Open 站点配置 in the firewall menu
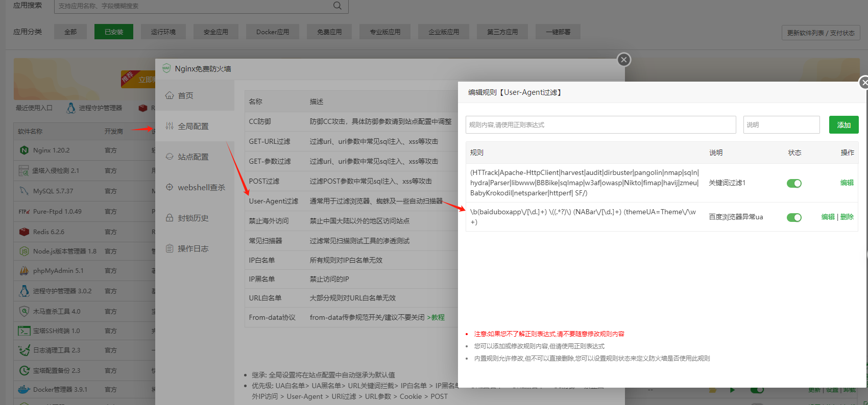868x405 pixels. (193, 157)
